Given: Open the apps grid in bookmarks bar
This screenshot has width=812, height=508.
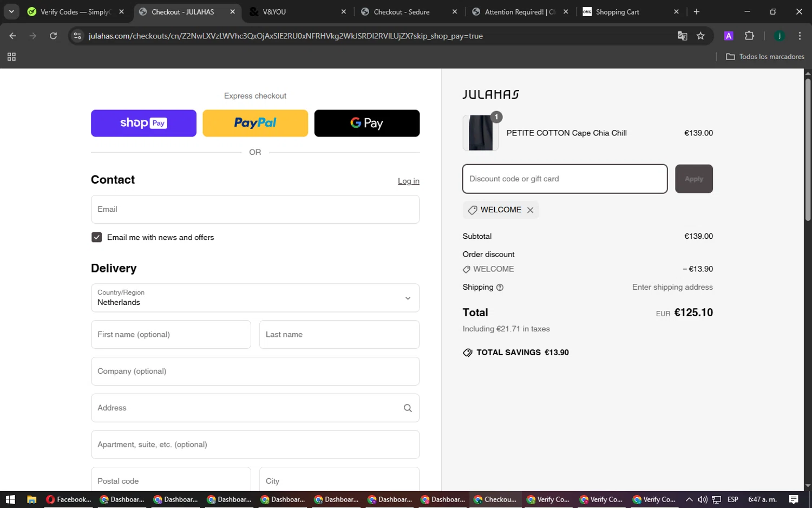Looking at the screenshot, I should tap(11, 56).
